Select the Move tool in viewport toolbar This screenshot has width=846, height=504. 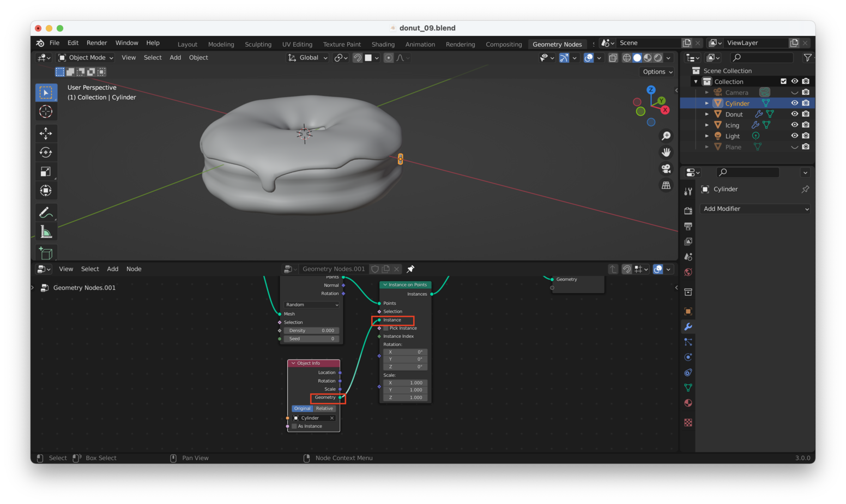pyautogui.click(x=46, y=133)
